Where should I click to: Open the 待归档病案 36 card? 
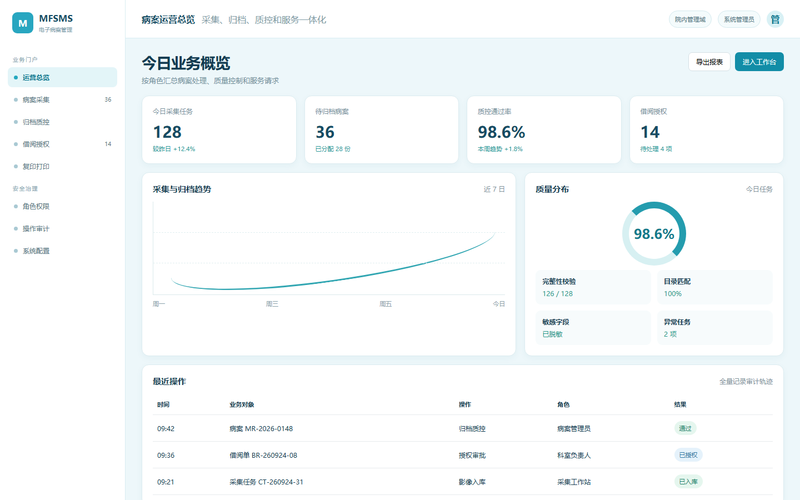pyautogui.click(x=382, y=130)
